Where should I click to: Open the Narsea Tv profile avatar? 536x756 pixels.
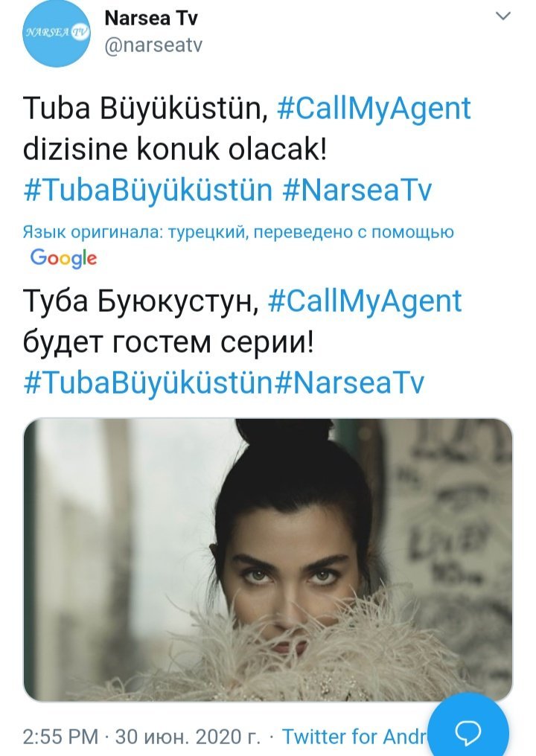click(x=57, y=33)
